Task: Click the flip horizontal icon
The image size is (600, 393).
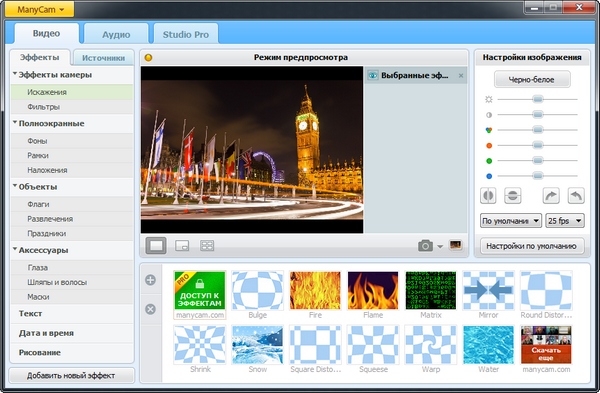Action: click(x=488, y=196)
